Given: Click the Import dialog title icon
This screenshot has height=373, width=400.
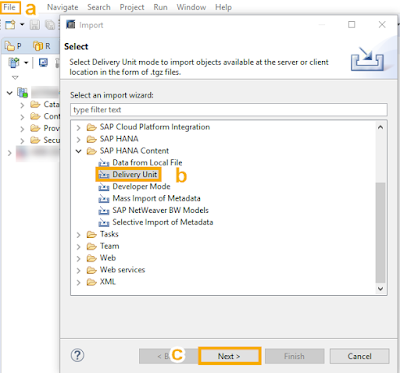Looking at the screenshot, I should click(x=71, y=25).
